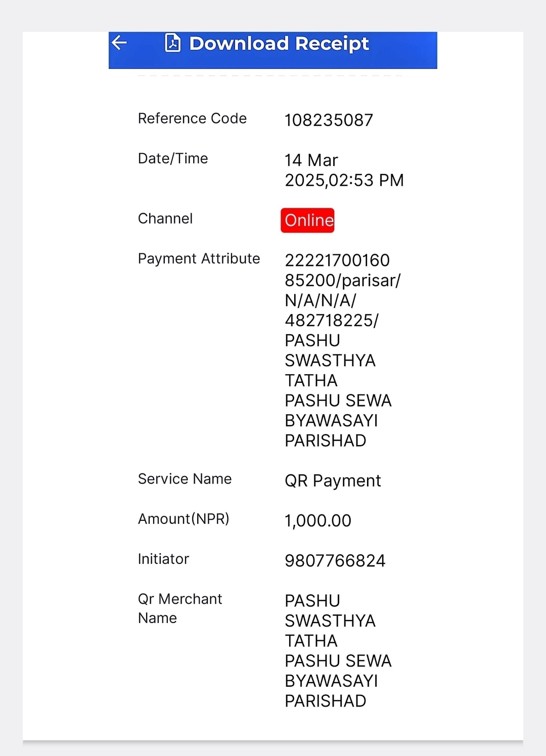Select the 14 Mar 2025 date value
The image size is (546, 756).
pyautogui.click(x=344, y=170)
